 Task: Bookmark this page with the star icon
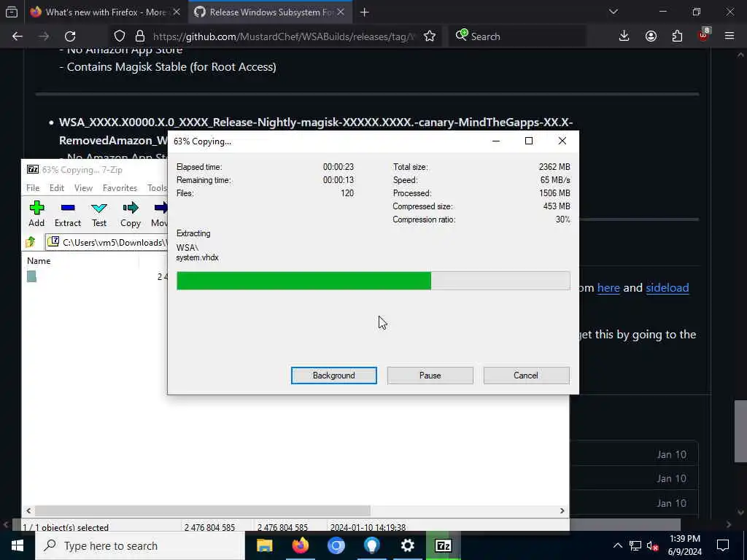(430, 36)
